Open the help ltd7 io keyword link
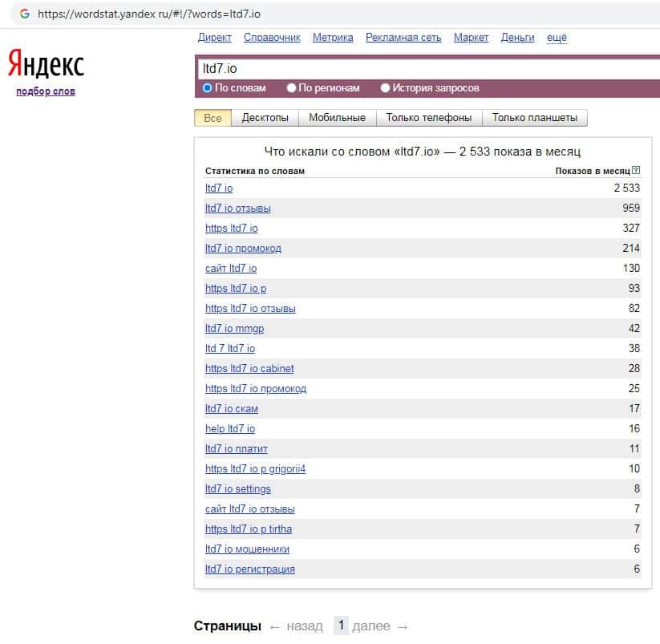This screenshot has height=644, width=660. pos(230,429)
